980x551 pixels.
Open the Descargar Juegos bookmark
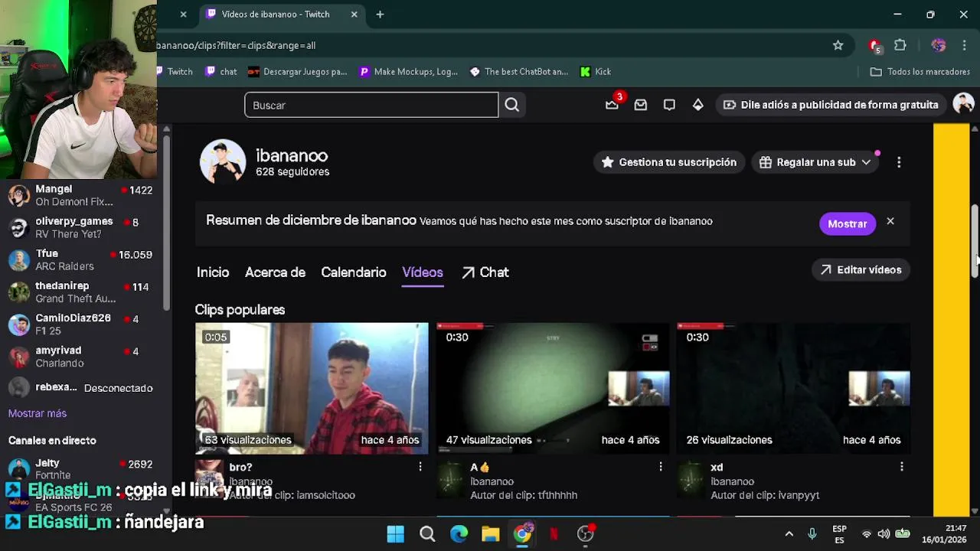[x=298, y=71]
